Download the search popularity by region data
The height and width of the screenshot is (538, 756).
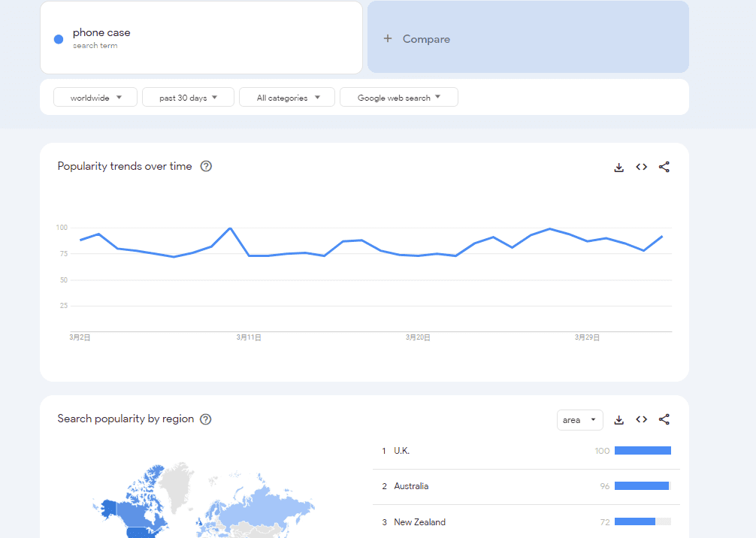click(619, 420)
